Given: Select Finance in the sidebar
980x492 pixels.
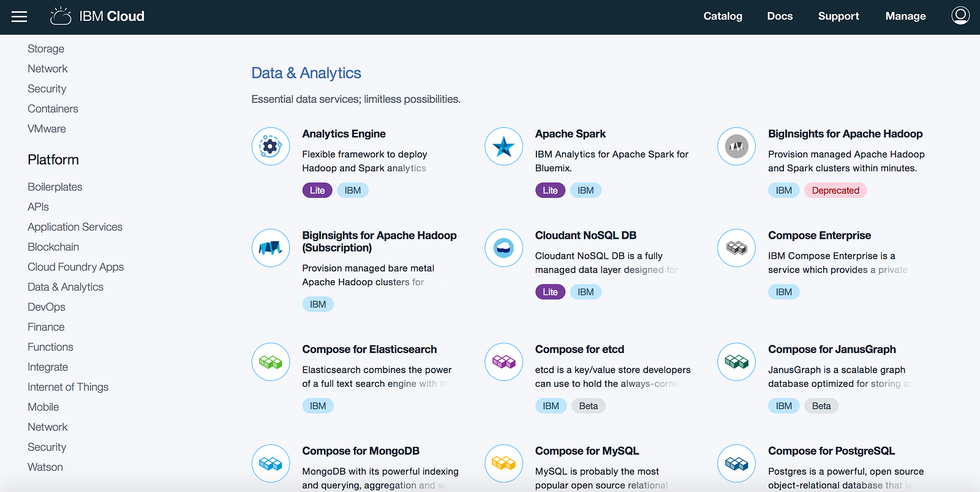Looking at the screenshot, I should [x=46, y=327].
